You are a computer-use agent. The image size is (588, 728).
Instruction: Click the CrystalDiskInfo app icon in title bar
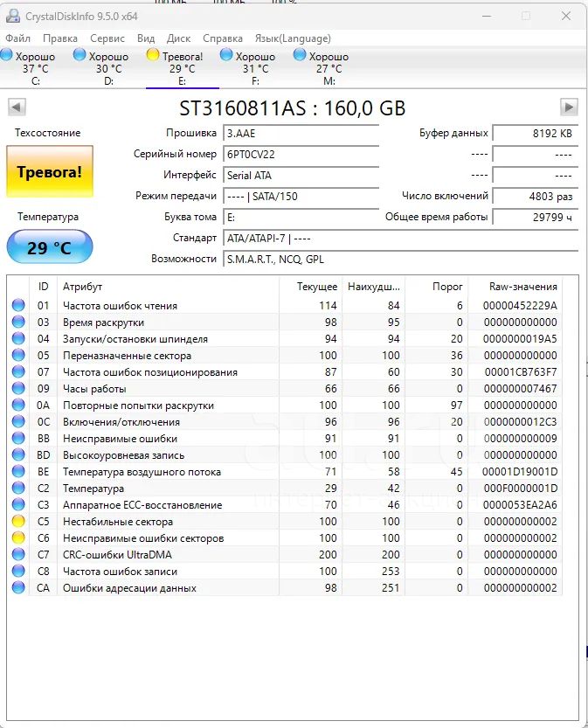click(12, 17)
